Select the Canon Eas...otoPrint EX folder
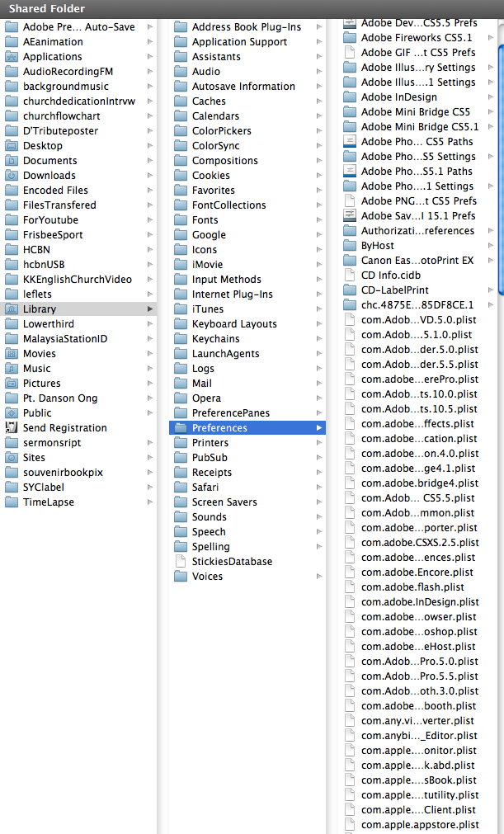This screenshot has width=504, height=834. pos(417,261)
